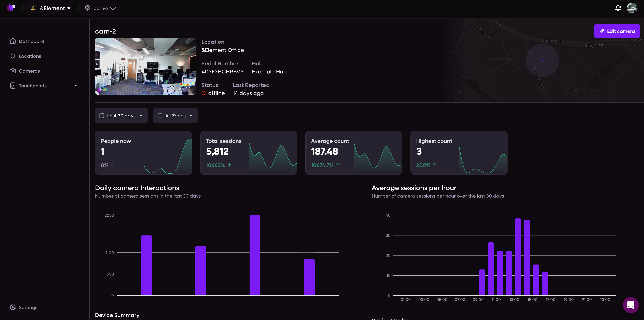Click the Locations crosshair icon
This screenshot has width=644, height=320.
click(13, 56)
